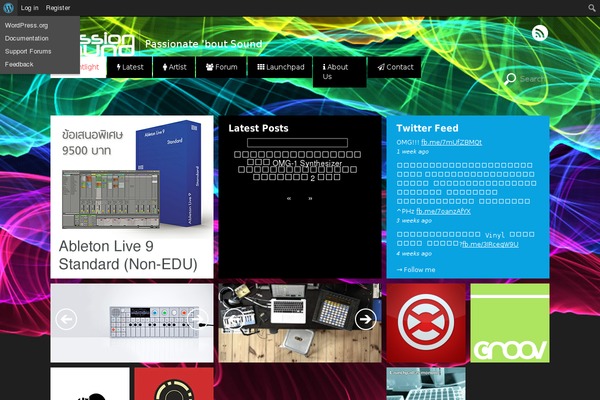The width and height of the screenshot is (600, 400).
Task: Open the Forum navigation tab
Action: (221, 67)
